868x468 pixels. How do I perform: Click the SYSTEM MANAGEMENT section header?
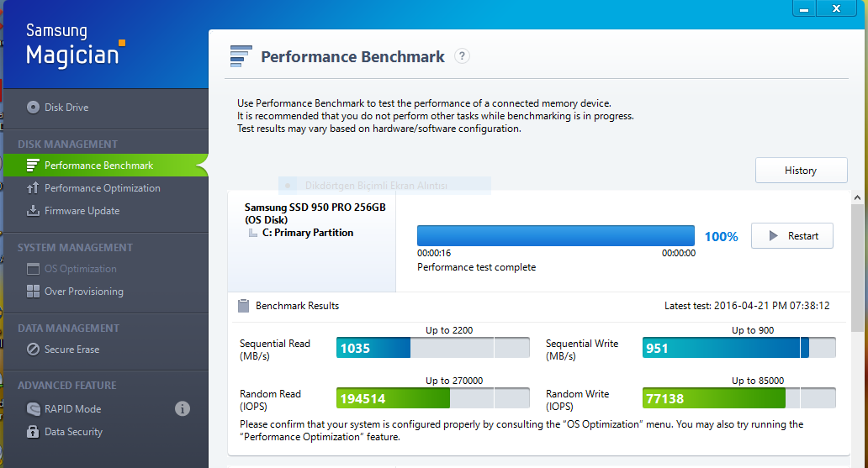[75, 247]
